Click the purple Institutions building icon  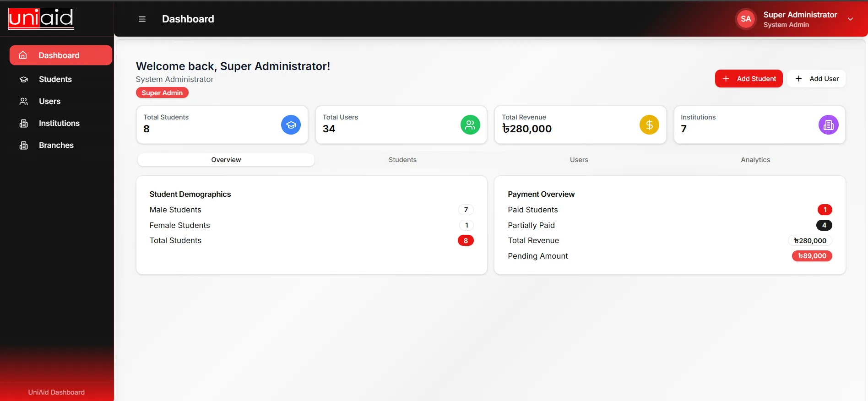828,125
